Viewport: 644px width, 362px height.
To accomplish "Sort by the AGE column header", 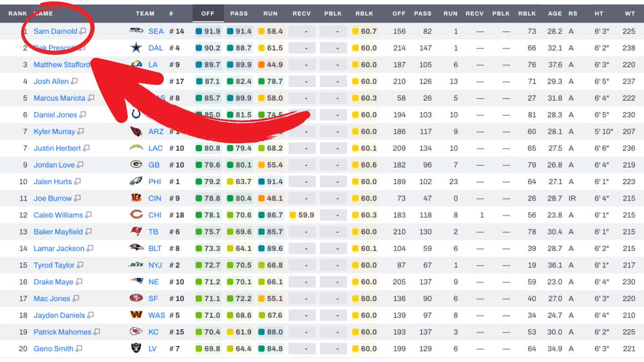I will 555,13.
